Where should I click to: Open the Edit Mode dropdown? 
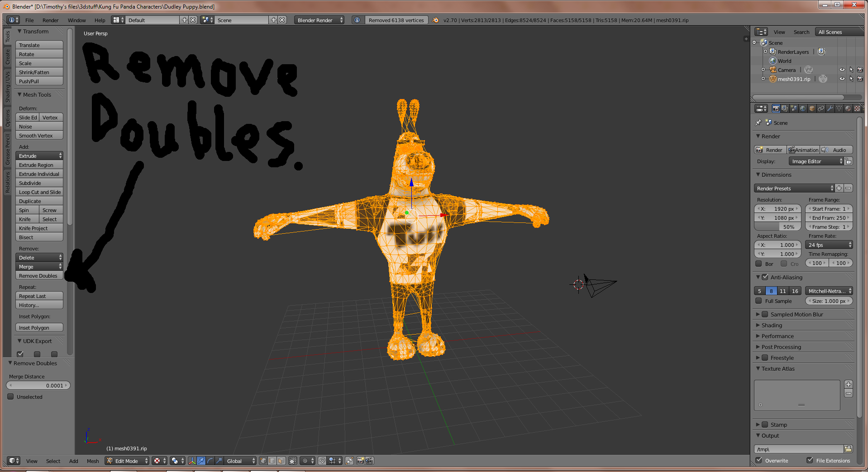pos(127,461)
